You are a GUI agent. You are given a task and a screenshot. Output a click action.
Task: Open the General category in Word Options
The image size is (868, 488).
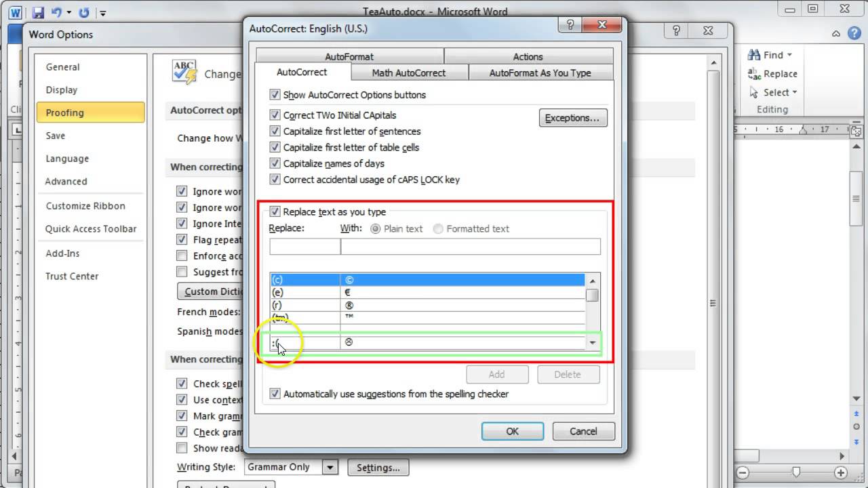91,67
